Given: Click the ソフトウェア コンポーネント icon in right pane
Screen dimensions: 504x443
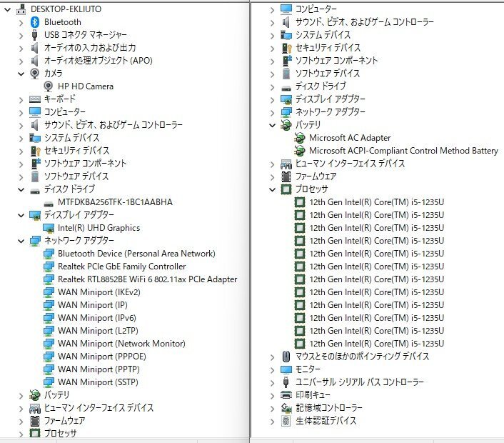Looking at the screenshot, I should [286, 61].
